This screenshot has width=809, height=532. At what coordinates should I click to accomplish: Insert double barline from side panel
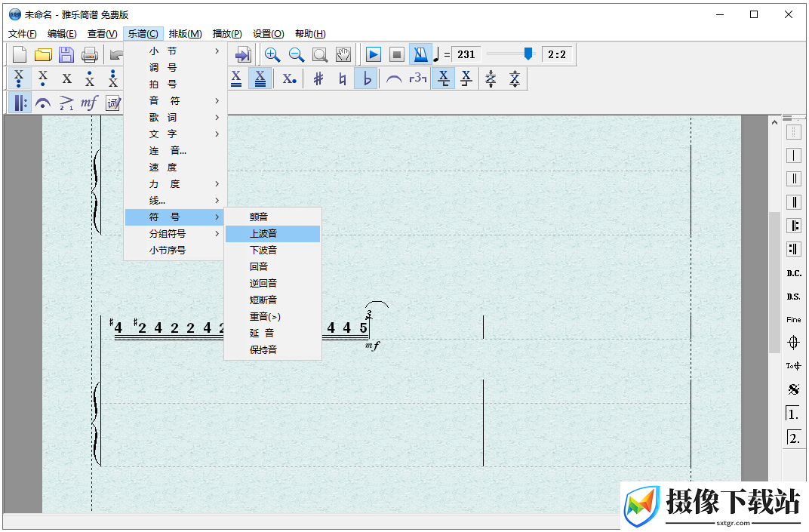pos(793,179)
